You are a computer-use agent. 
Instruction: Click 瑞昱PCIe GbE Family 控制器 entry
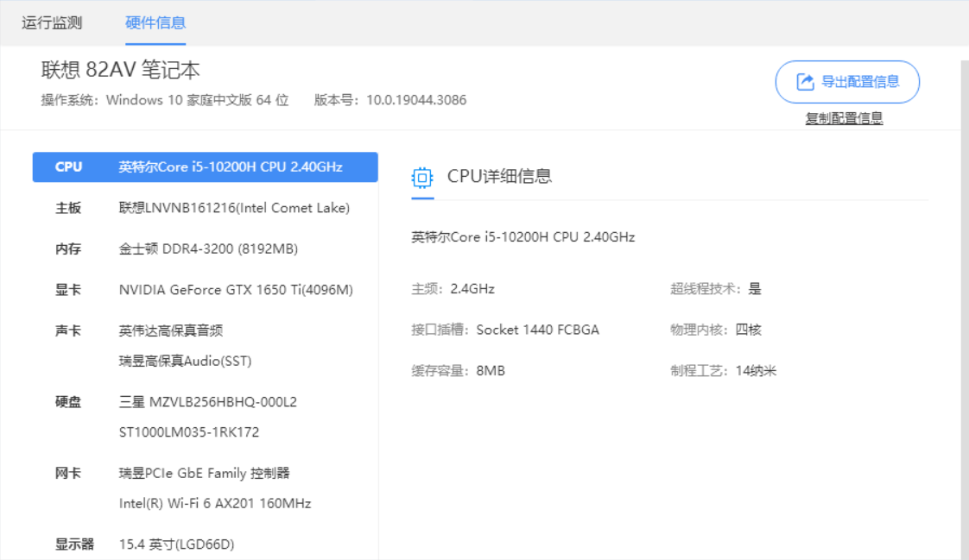click(x=205, y=473)
